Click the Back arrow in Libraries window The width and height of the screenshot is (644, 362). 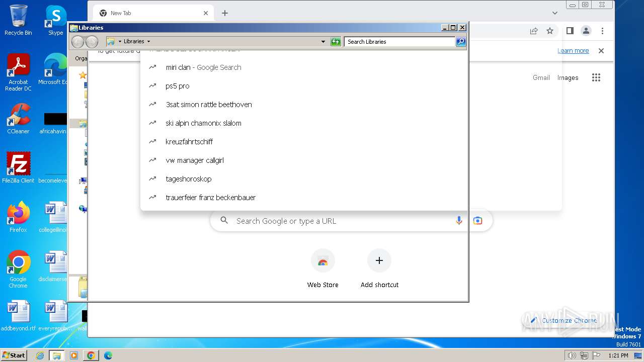click(x=77, y=42)
